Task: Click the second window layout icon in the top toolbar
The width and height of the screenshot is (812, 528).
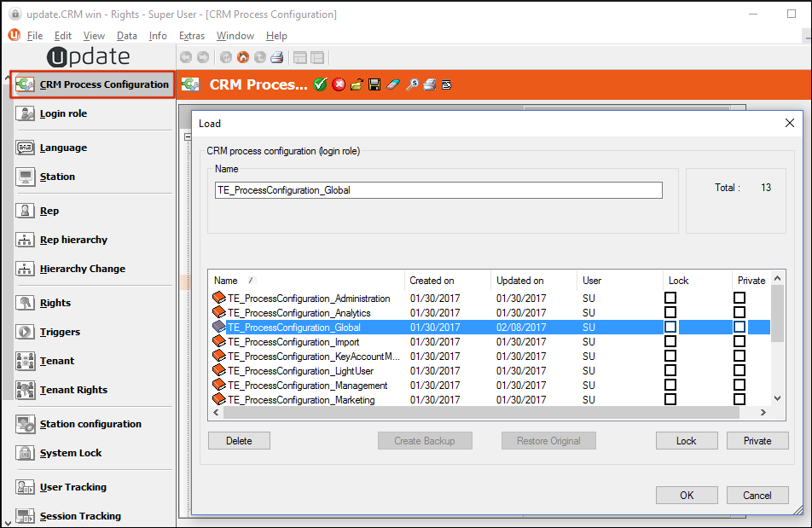Action: pos(317,57)
